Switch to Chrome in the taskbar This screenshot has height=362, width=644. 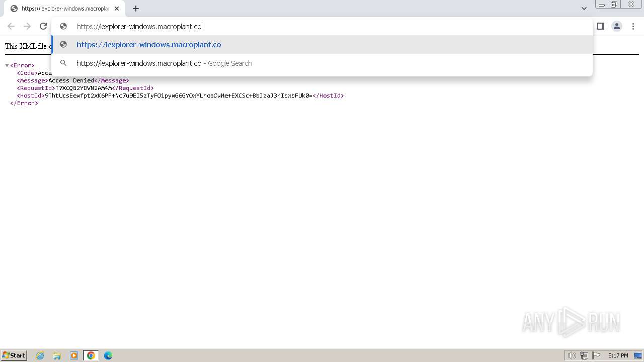click(91, 355)
